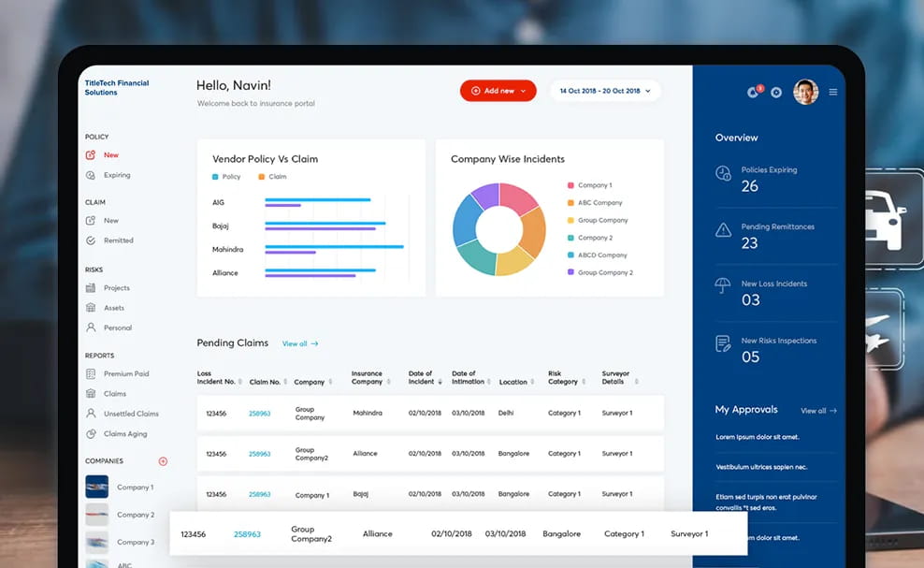Toggle the Policy legend in Vendor chart
This screenshot has width=924, height=568.
[224, 176]
